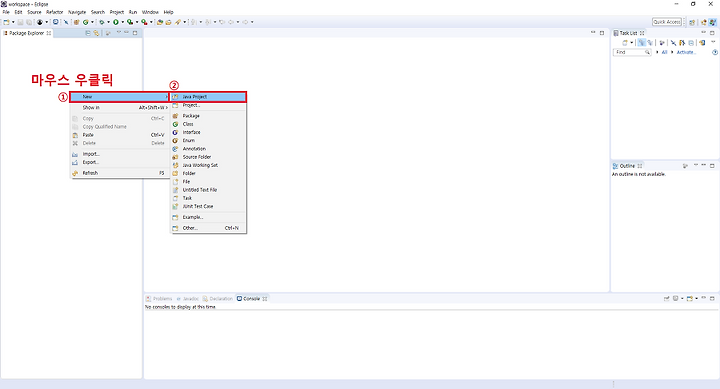Toggle Link with Editor in Package Explorer
The width and height of the screenshot is (720, 389).
pos(96,33)
